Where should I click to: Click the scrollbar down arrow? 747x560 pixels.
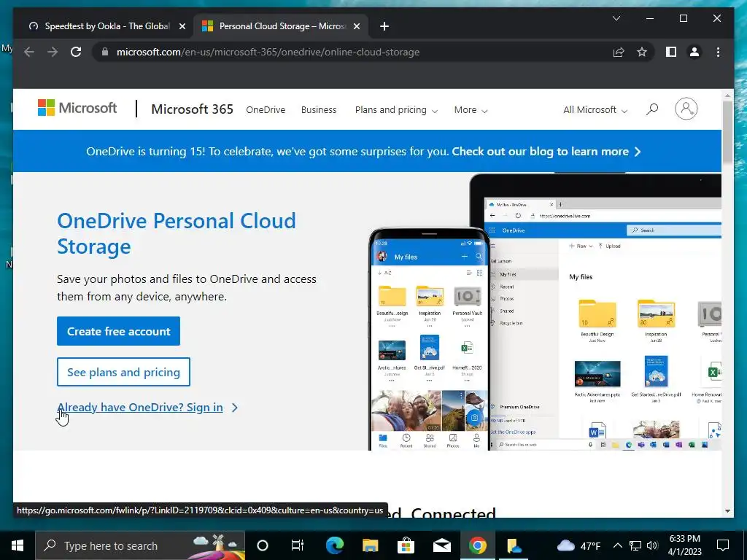point(727,511)
